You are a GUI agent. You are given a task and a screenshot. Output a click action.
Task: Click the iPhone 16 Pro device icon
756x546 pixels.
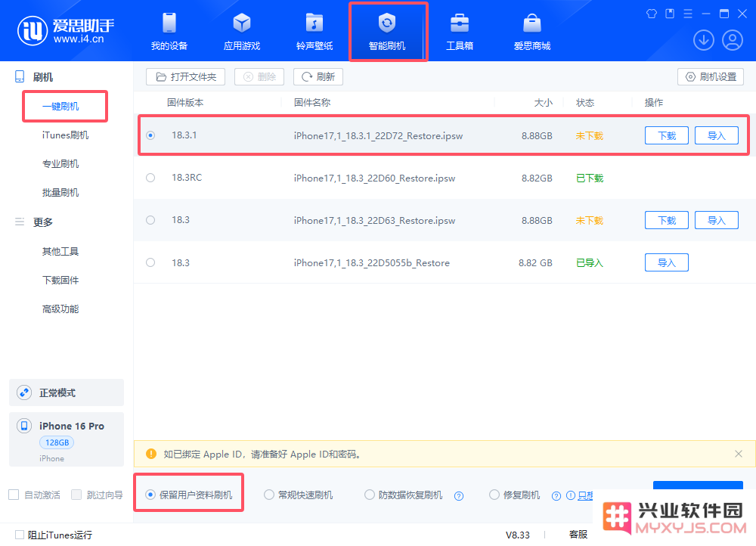(x=24, y=426)
